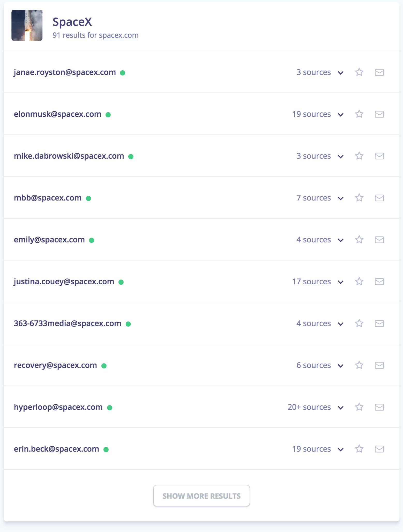The height and width of the screenshot is (532, 403).
Task: Click the mail icon beside mbb@spacex.com
Action: click(x=379, y=198)
